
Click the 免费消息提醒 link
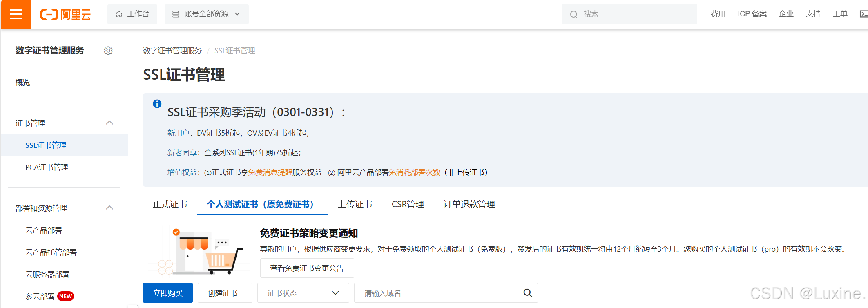coord(270,172)
